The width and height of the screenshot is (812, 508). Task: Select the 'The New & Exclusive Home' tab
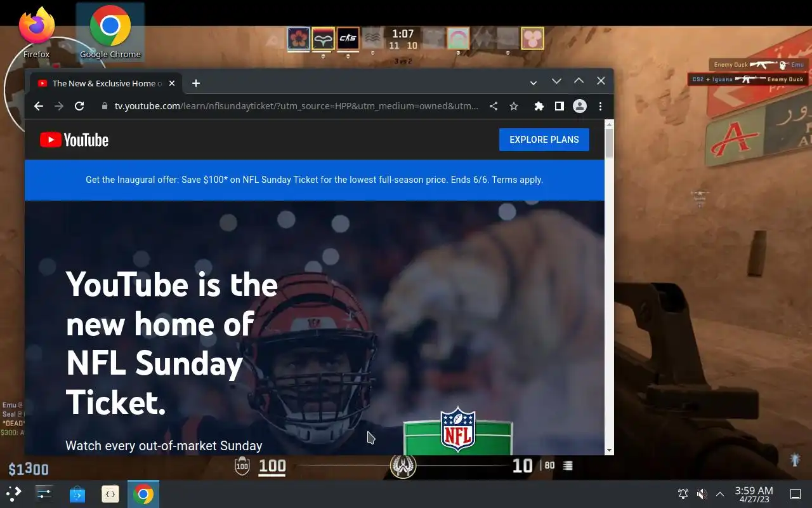(x=107, y=83)
